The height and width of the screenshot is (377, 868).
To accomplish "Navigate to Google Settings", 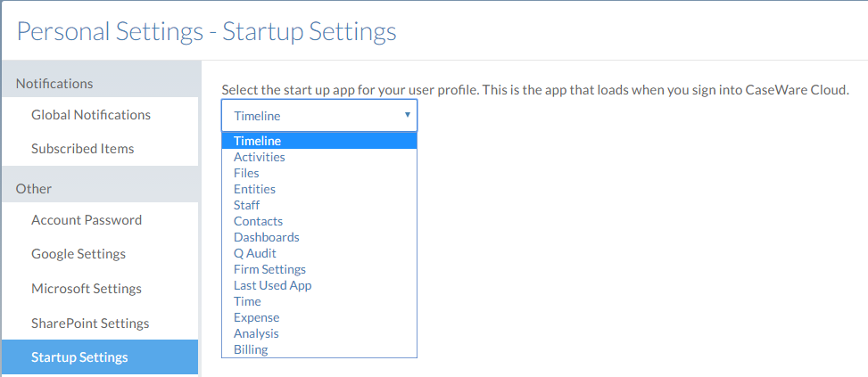I will pos(79,254).
